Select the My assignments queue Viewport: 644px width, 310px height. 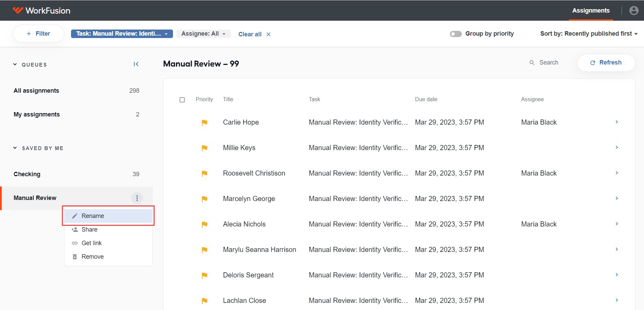pyautogui.click(x=76, y=114)
